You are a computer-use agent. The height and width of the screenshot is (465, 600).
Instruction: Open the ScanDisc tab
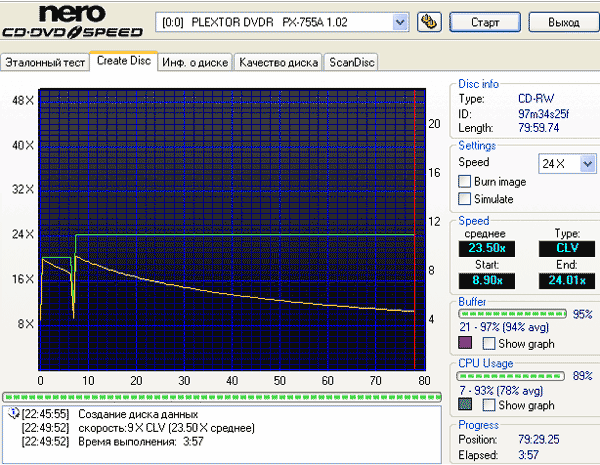pyautogui.click(x=351, y=62)
